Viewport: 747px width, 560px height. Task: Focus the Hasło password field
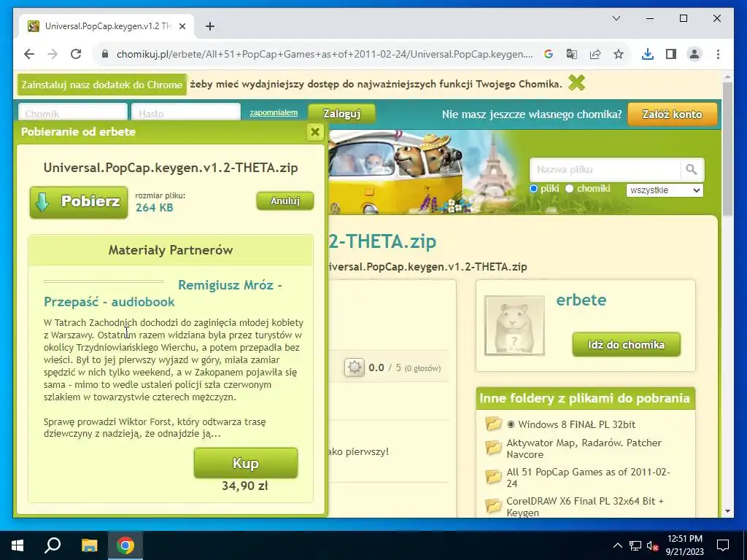[186, 113]
